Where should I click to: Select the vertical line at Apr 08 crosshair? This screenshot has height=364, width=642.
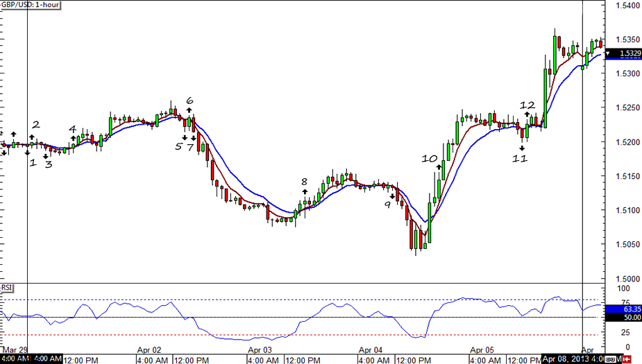pos(582,176)
